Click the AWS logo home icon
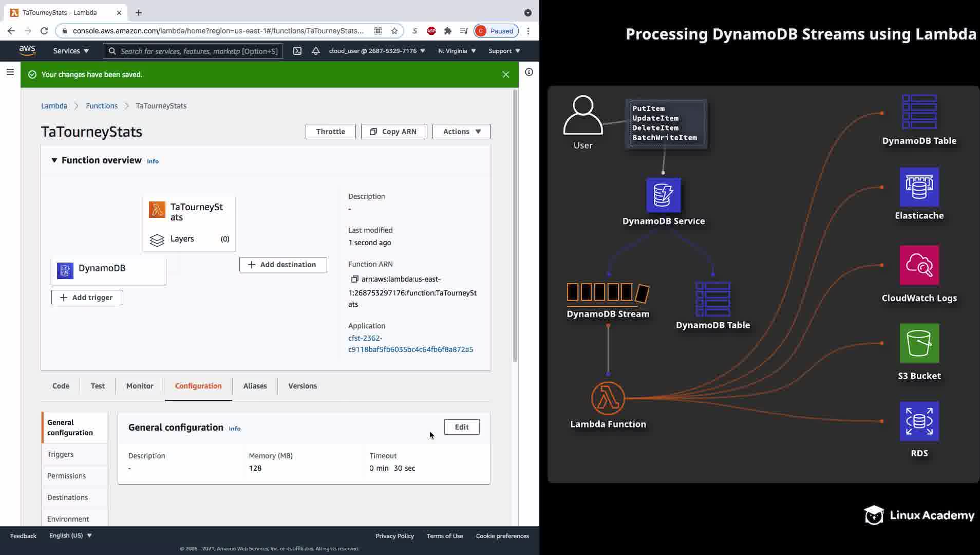 pos(27,50)
